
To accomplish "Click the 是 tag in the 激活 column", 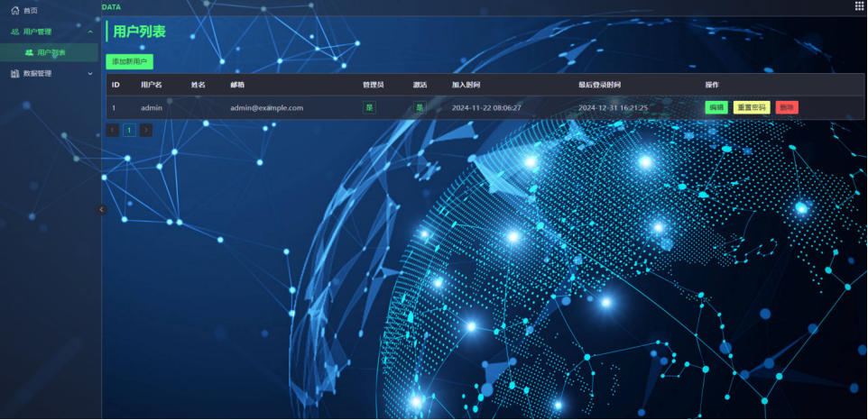I will 420,108.
